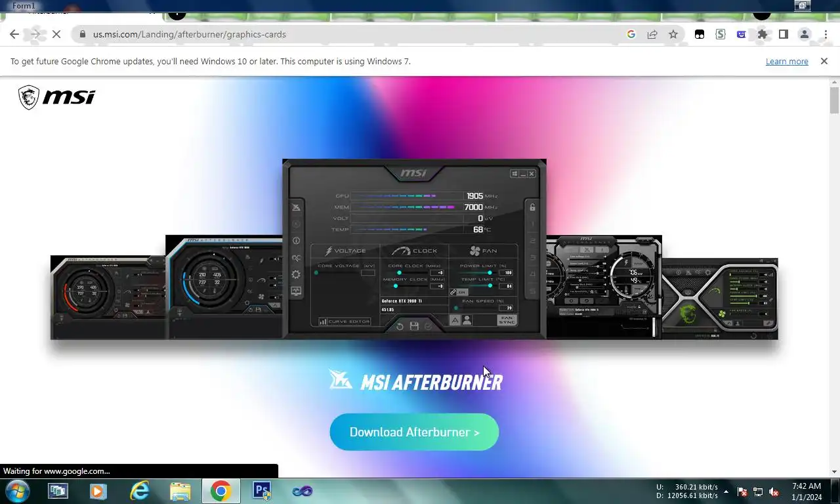View site information via the padlock icon
The image size is (840, 504).
[82, 34]
